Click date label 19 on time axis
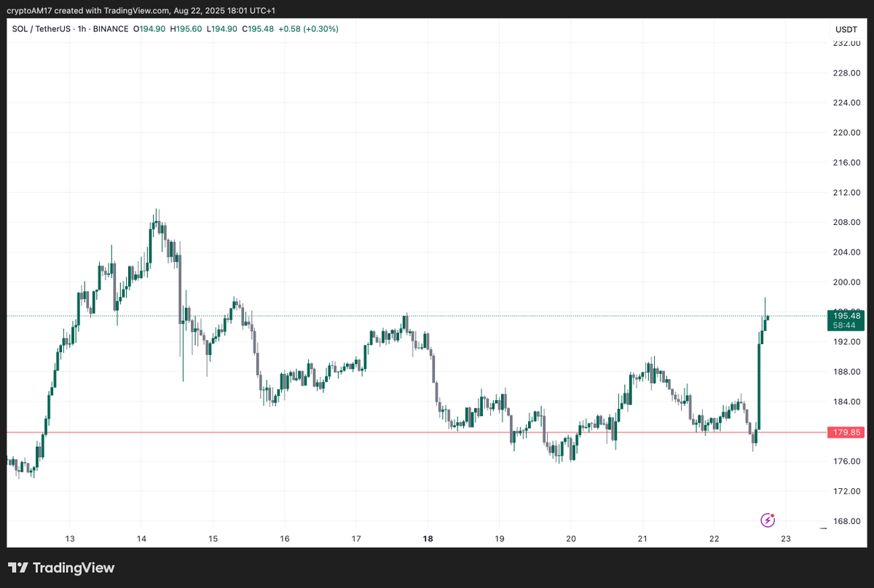Viewport: 874px width, 588px height. 499,539
